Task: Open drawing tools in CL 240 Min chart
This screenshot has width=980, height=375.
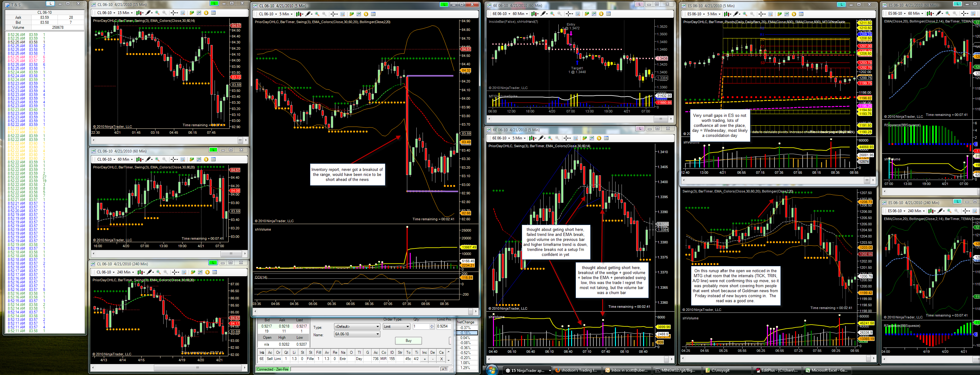Action: pos(150,272)
